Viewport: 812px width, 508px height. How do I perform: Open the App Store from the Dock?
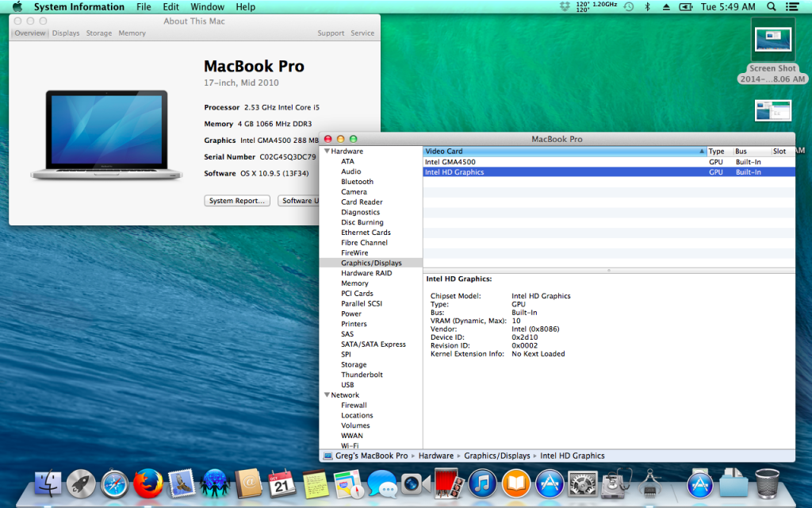pyautogui.click(x=549, y=484)
